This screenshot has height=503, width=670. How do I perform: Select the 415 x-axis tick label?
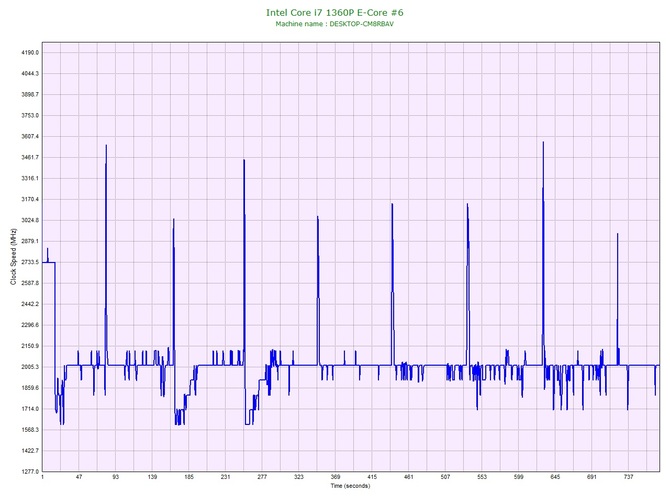372,477
